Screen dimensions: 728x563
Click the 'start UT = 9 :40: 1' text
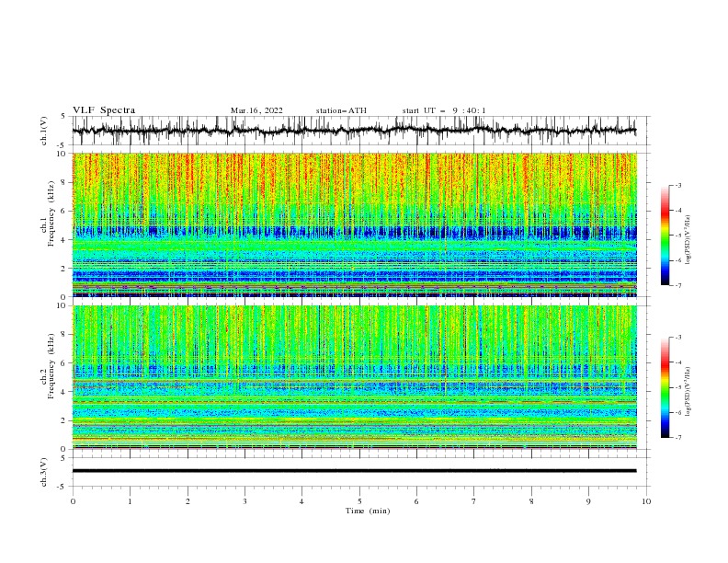[x=444, y=110]
